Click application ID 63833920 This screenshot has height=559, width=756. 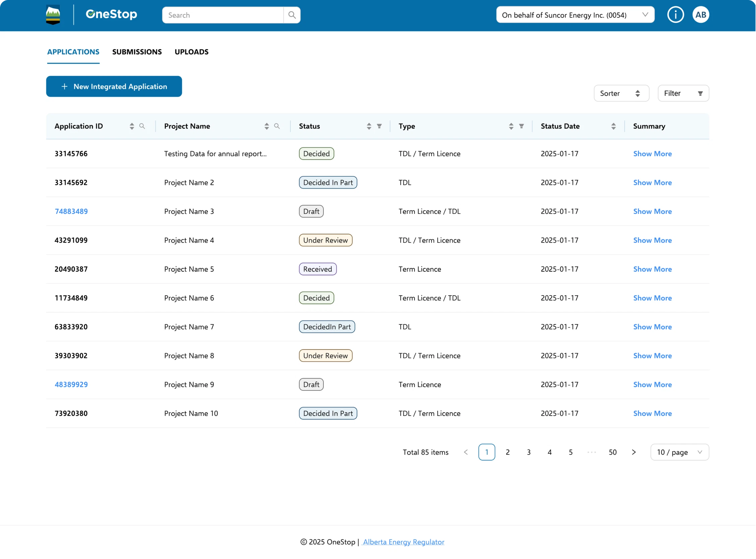pos(71,327)
